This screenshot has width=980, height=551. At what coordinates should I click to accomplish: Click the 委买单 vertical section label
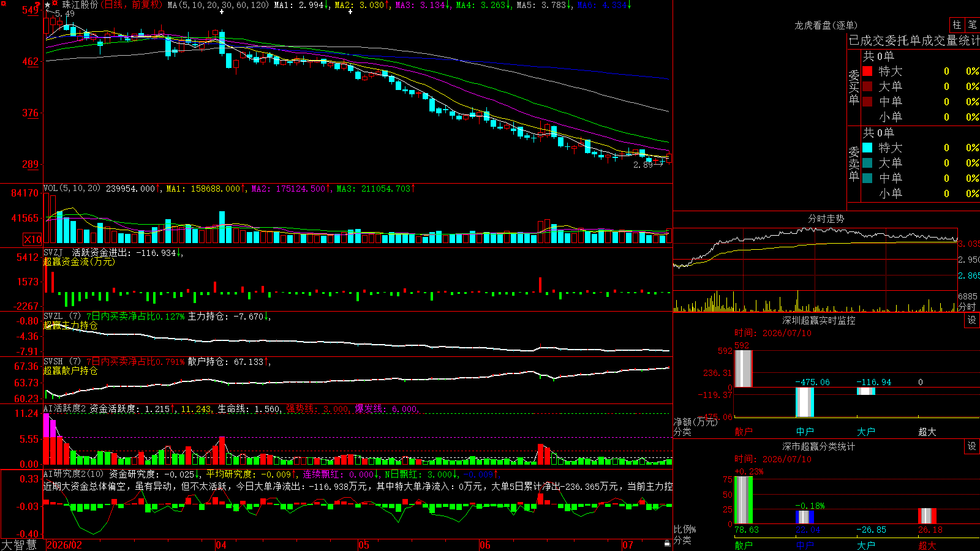click(854, 88)
